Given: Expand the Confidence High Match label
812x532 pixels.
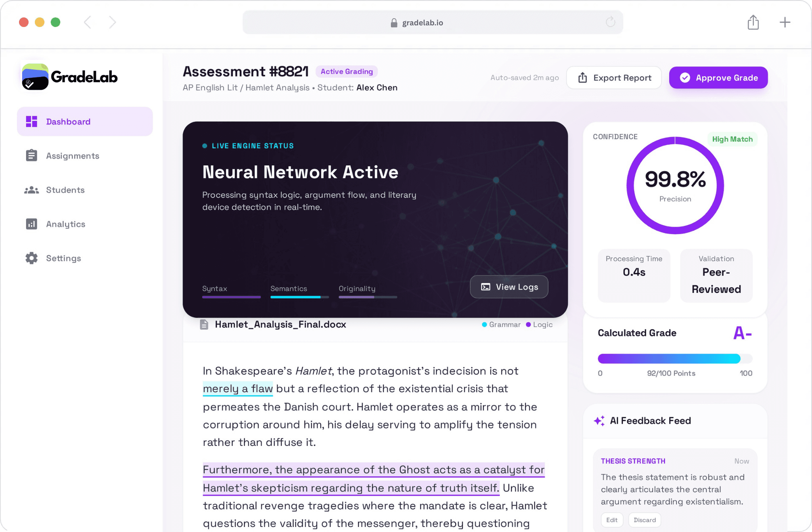Looking at the screenshot, I should point(732,139).
